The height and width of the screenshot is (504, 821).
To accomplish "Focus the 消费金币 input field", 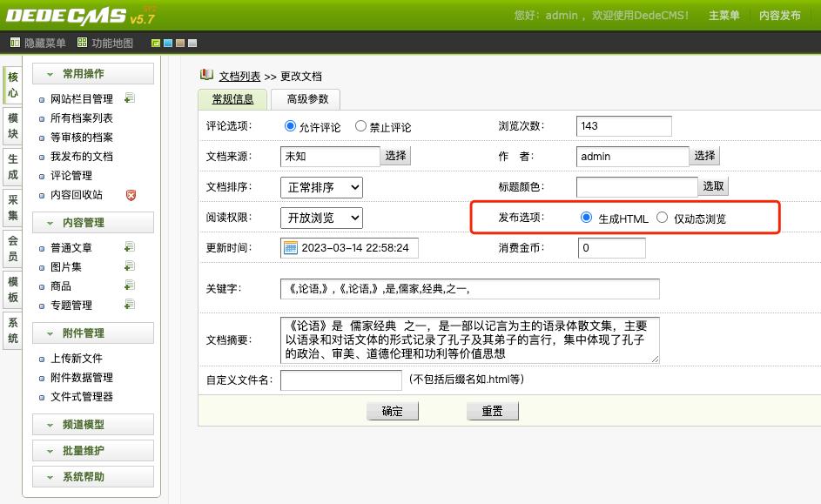I will coord(611,247).
